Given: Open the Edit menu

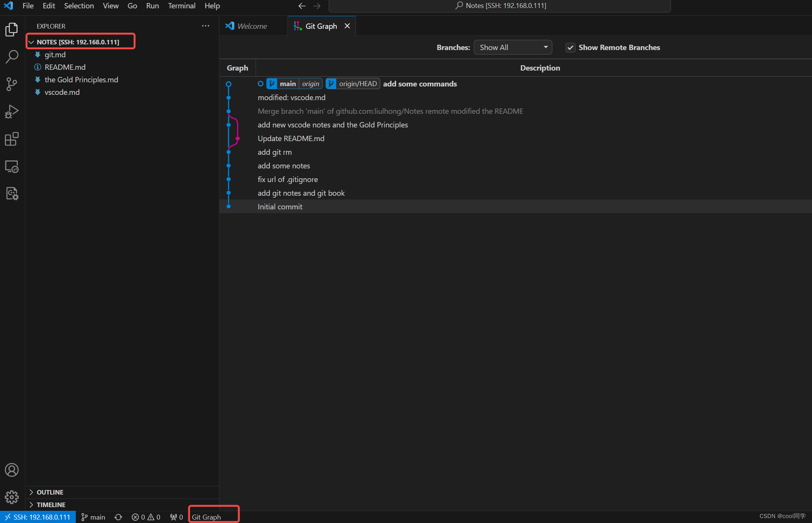Looking at the screenshot, I should [x=49, y=6].
